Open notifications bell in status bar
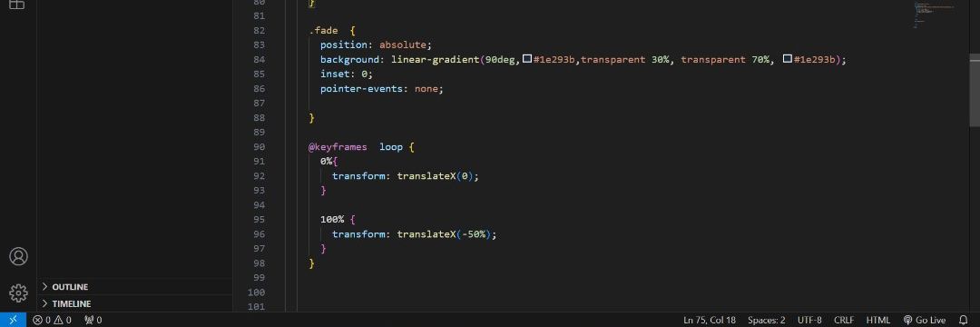Image resolution: width=980 pixels, height=327 pixels. coord(963,320)
